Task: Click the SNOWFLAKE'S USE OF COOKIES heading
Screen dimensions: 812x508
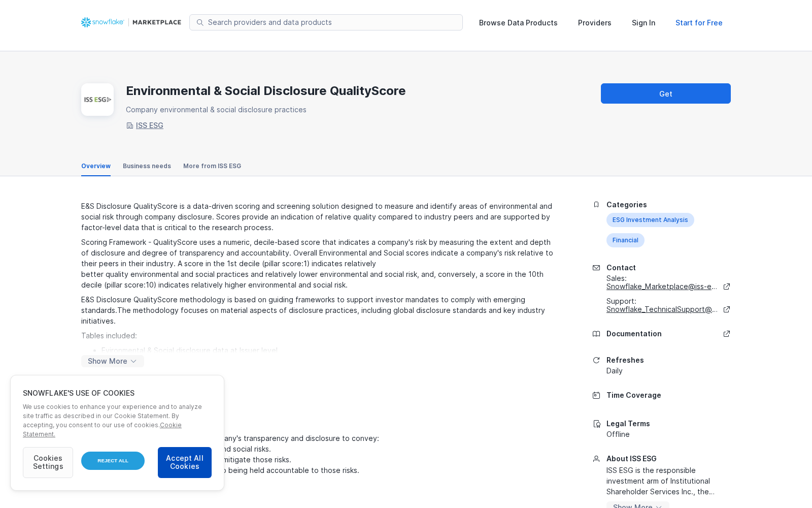Action: (x=79, y=393)
